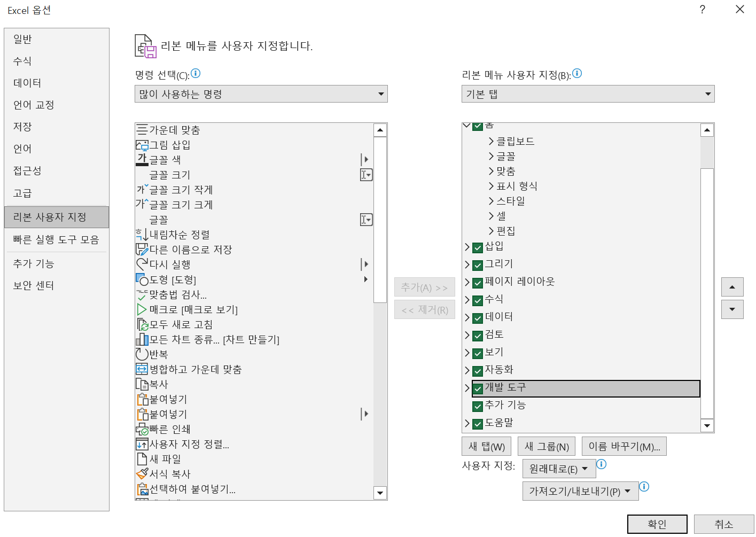Click info icon next to 리본 메뉴 사용자 지정
Screen dimensions: 756x537
coord(577,73)
